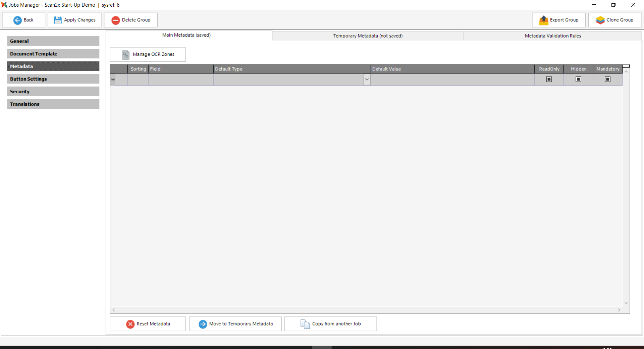The width and height of the screenshot is (644, 349).
Task: Click the Default Value cell in new row
Action: coord(452,80)
